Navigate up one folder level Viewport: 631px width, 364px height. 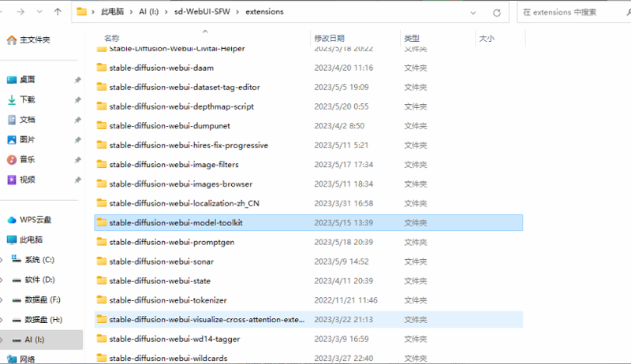[58, 12]
